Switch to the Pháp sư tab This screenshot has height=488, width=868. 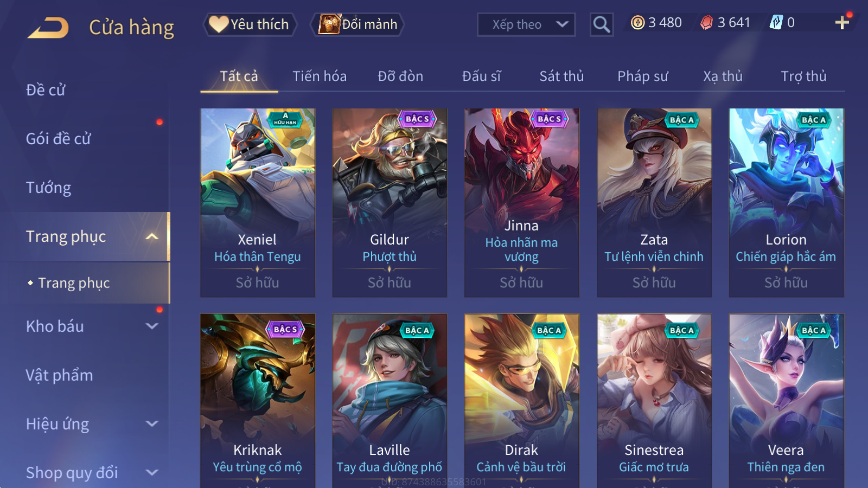coord(643,76)
